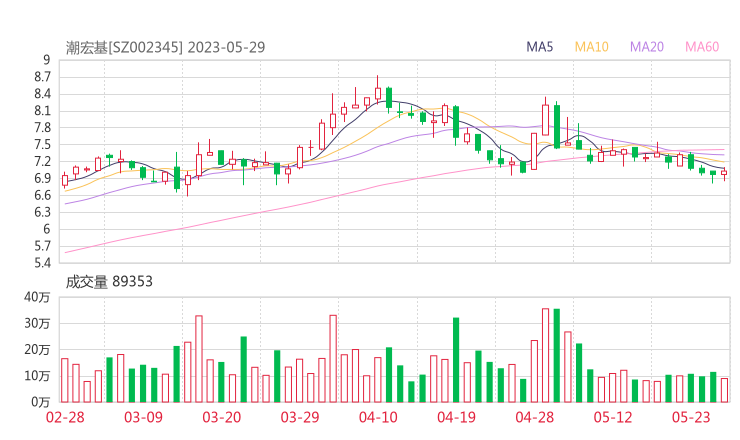740x440 pixels.
Task: Click the 04-28 date axis label
Action: [x=535, y=417]
